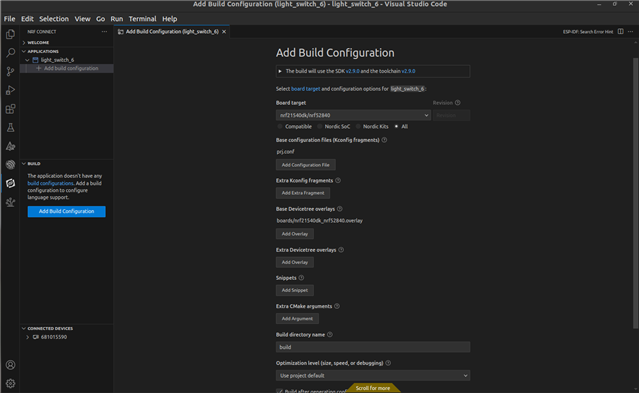Open the Optimization level dropdown
Screen dimensions: 639x393
tap(373, 375)
